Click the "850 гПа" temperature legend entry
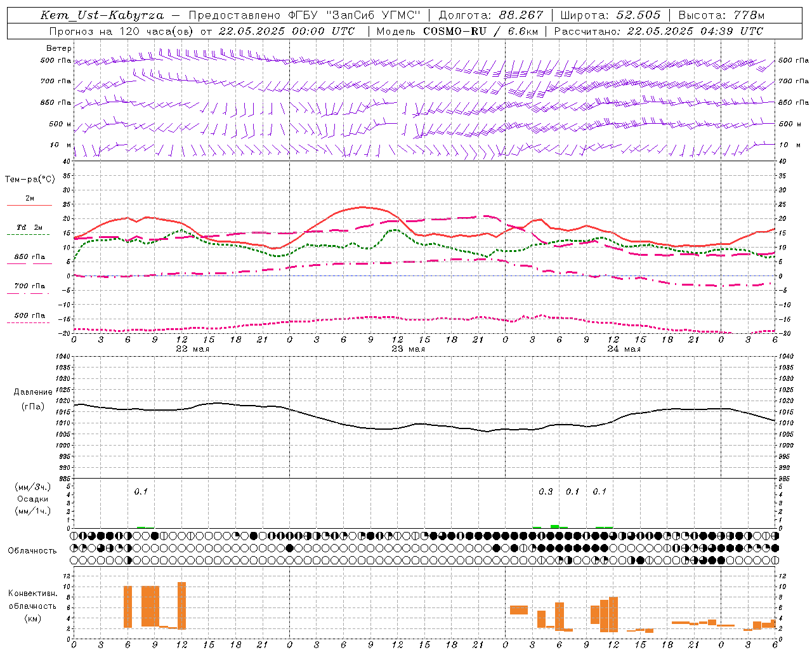Image resolution: width=812 pixels, height=650 pixels. click(29, 257)
